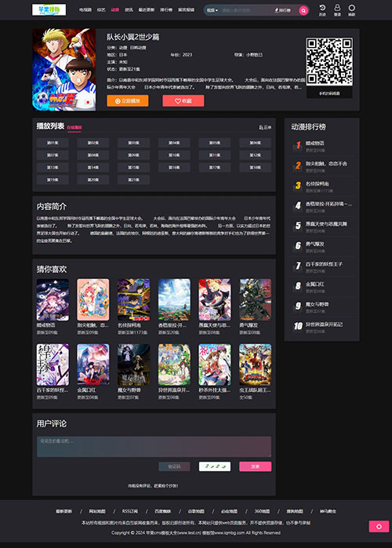The width and height of the screenshot is (392, 548).
Task: Expand the search type dropdown in search bar
Action: pyautogui.click(x=212, y=10)
